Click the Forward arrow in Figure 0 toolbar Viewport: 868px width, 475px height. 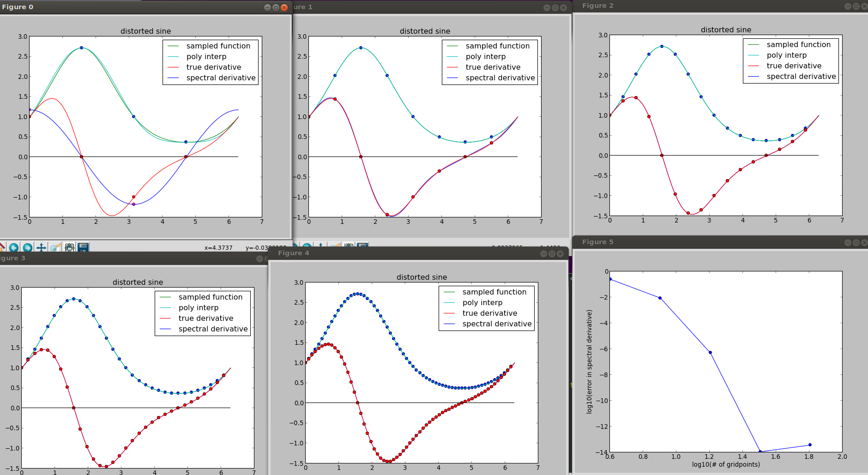(x=28, y=247)
